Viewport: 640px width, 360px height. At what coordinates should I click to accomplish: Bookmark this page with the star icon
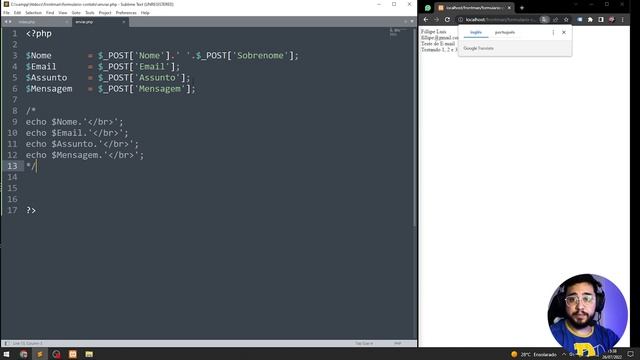[566, 20]
